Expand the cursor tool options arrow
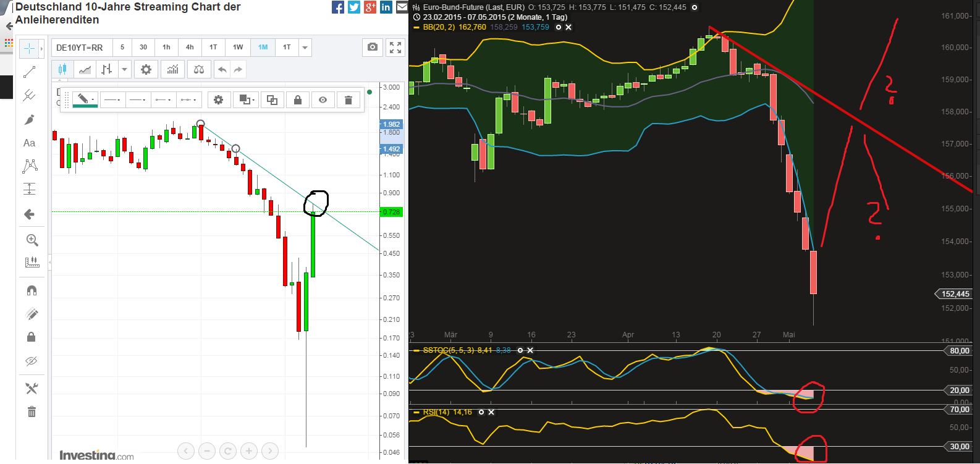Image resolution: width=980 pixels, height=464 pixels. click(x=41, y=48)
